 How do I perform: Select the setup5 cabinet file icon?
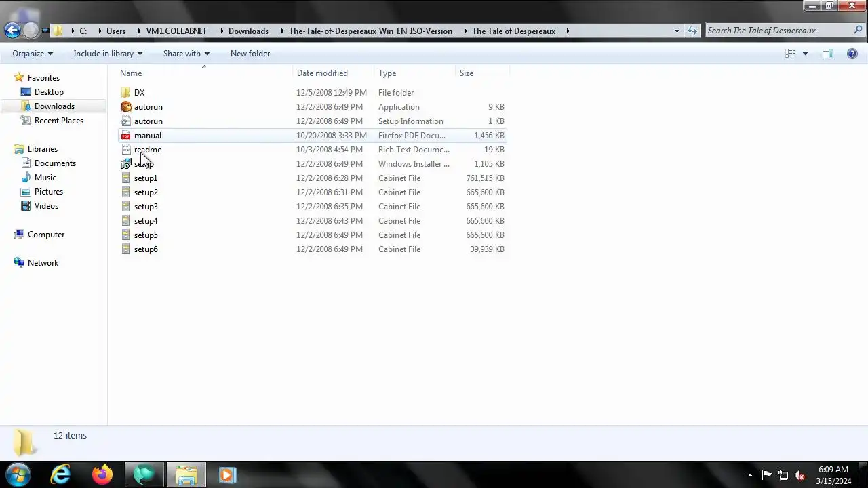point(125,235)
